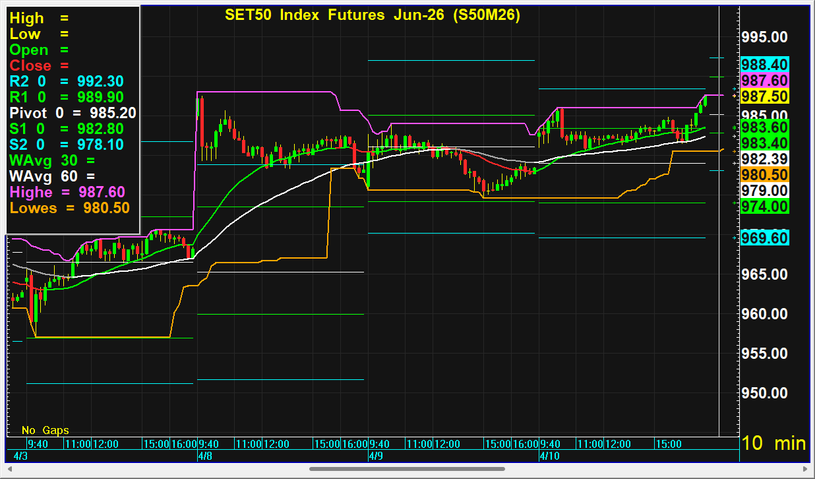Click the scrollbar left arrow
Image resolution: width=815 pixels, height=479 pixels.
coord(9,468)
